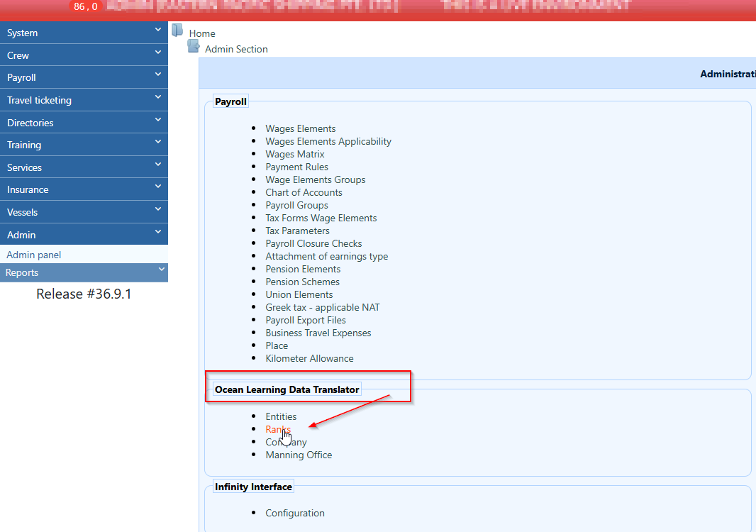
Task: Expand the Vessels section arrow
Action: (157, 211)
